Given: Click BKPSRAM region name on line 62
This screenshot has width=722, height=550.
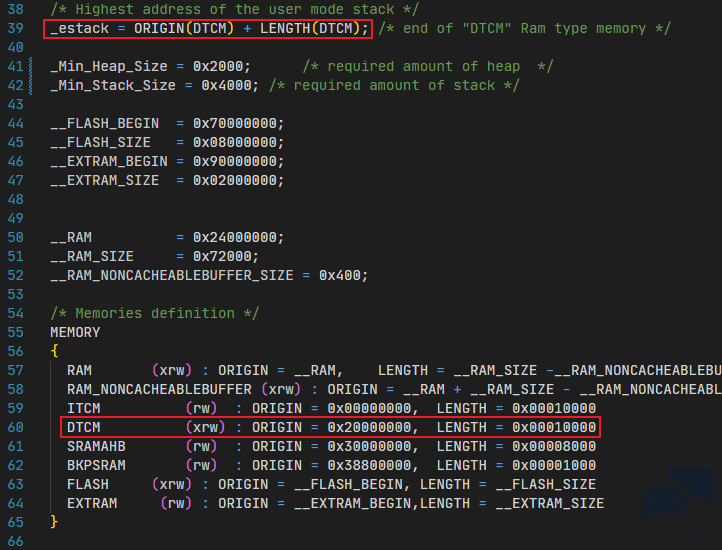Looking at the screenshot, I should (96, 466).
